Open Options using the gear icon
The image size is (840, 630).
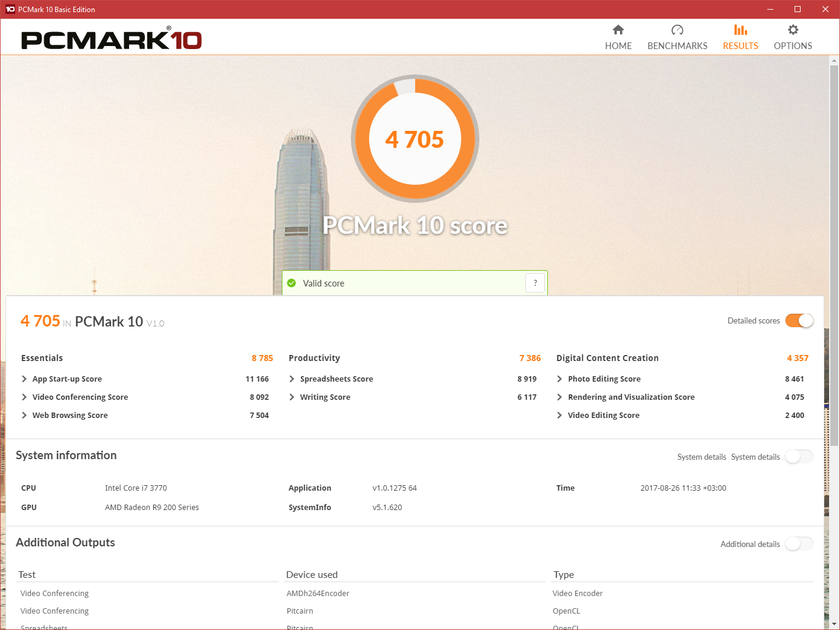793,30
